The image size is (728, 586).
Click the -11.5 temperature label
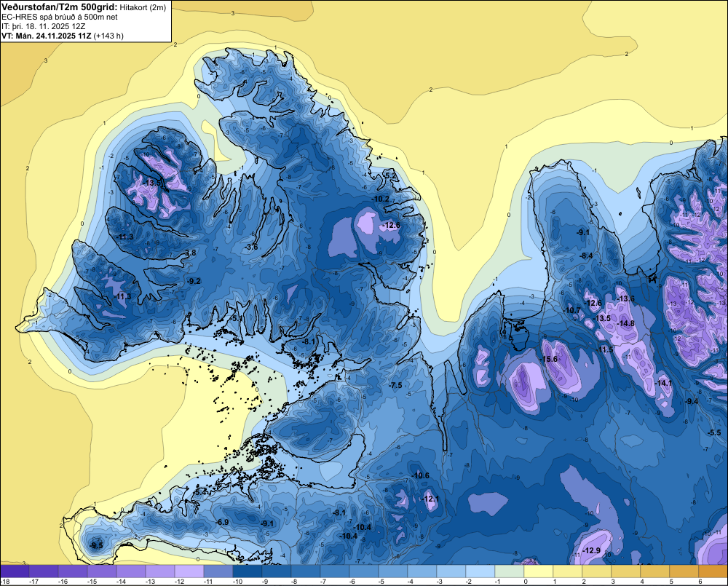[604, 349]
